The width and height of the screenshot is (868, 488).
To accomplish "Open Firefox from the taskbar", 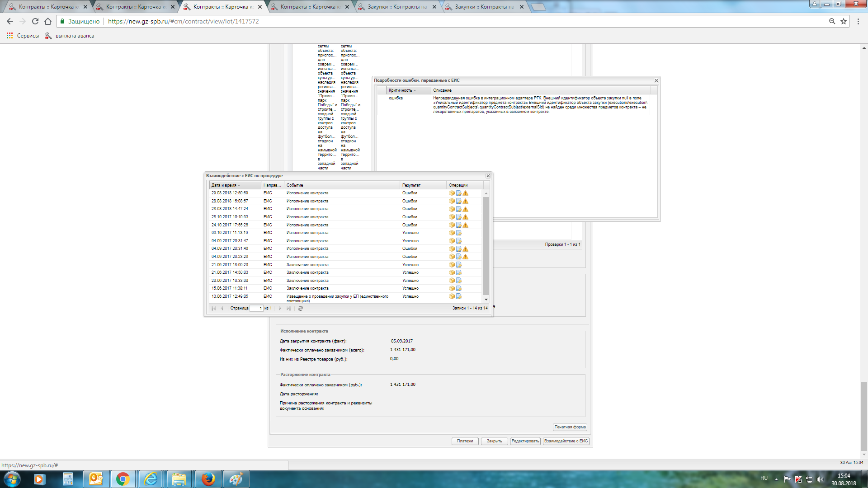I will [x=208, y=479].
